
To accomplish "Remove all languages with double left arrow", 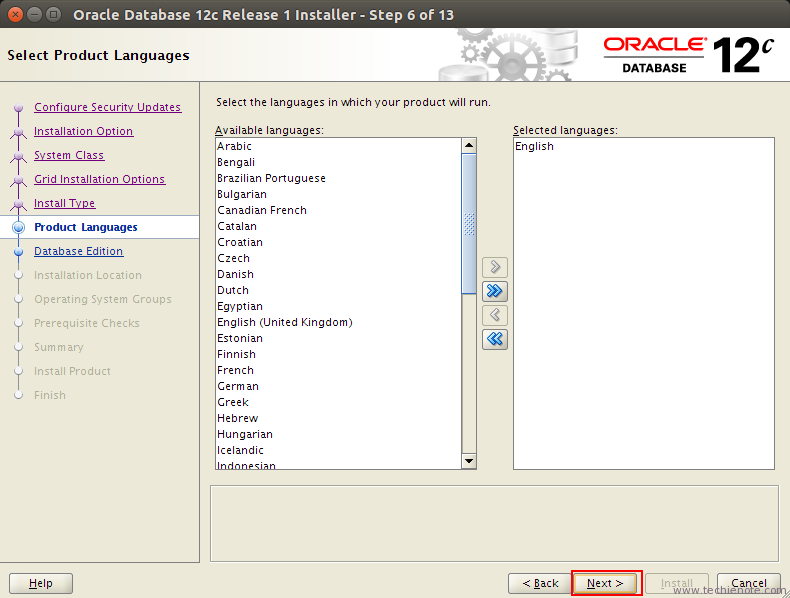I will (495, 339).
